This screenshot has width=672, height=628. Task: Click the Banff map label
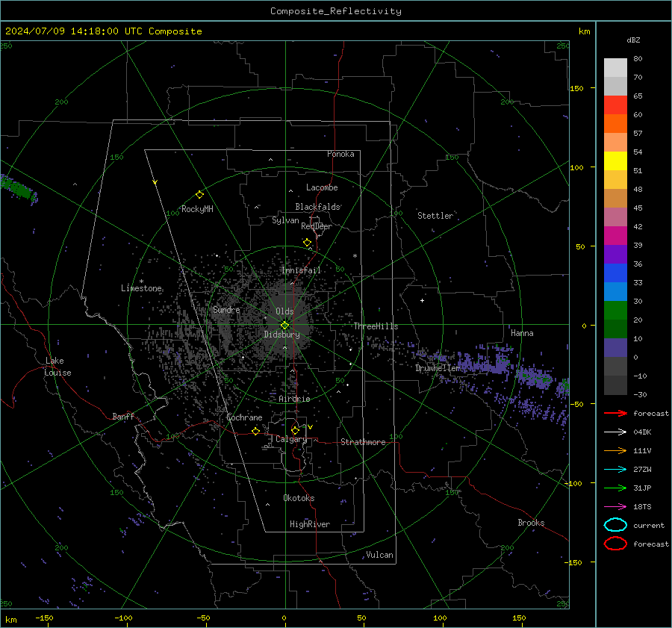(x=123, y=416)
